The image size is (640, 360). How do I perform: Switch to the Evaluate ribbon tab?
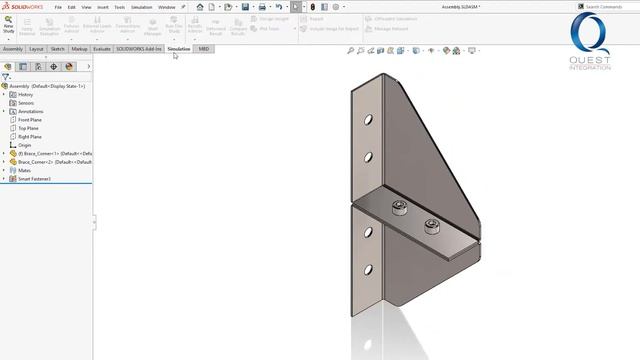[x=102, y=49]
